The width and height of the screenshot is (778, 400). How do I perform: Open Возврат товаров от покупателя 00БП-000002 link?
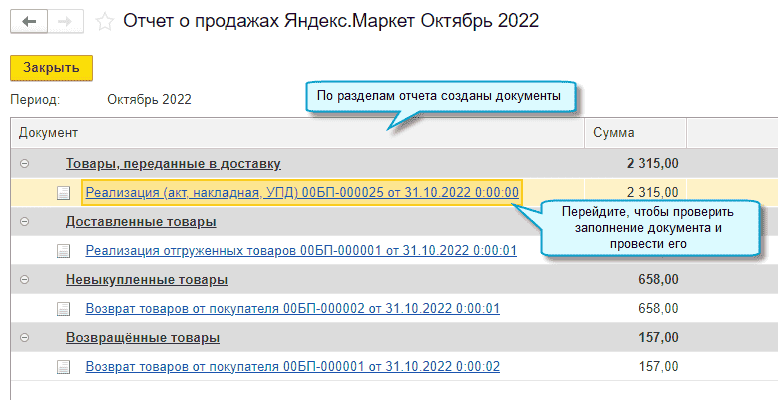pos(293,308)
